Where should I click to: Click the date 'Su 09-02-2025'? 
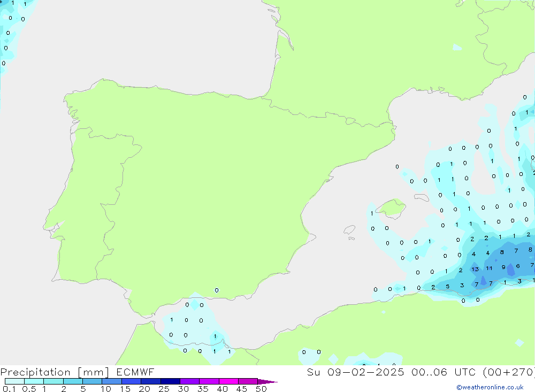click(355, 372)
